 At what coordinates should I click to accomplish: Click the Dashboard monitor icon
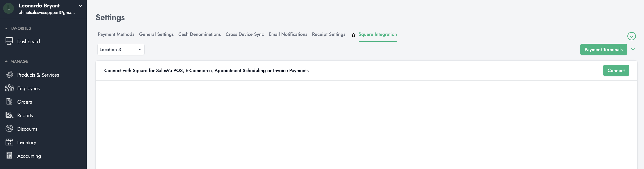(9, 41)
